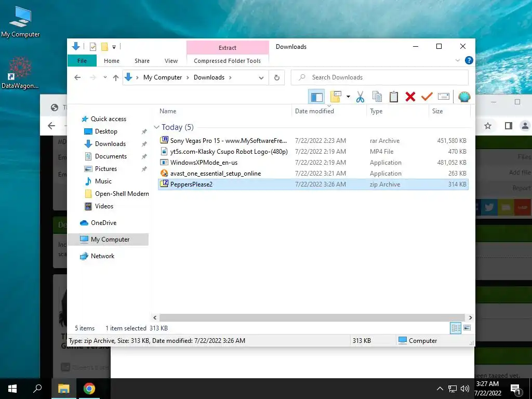Click the Properties icon in quick access toolbar
Image resolution: width=532 pixels, height=399 pixels.
[92, 47]
